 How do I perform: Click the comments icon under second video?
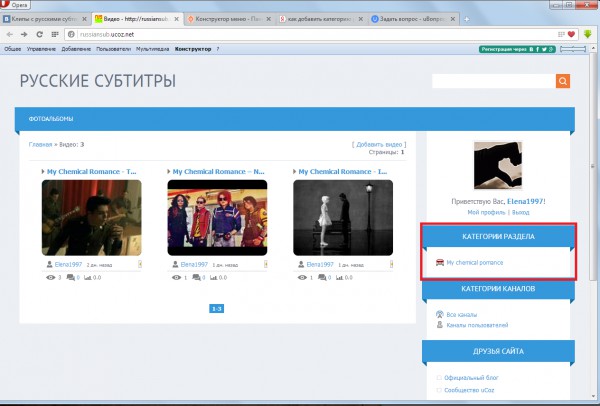(x=196, y=277)
